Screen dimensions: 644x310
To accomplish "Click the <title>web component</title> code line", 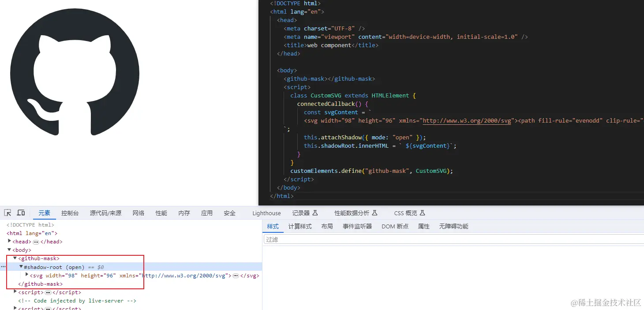I will click(331, 45).
